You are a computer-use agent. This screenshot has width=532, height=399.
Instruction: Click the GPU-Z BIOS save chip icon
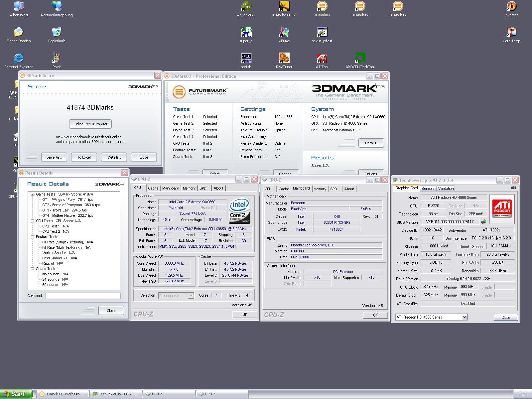483,222
